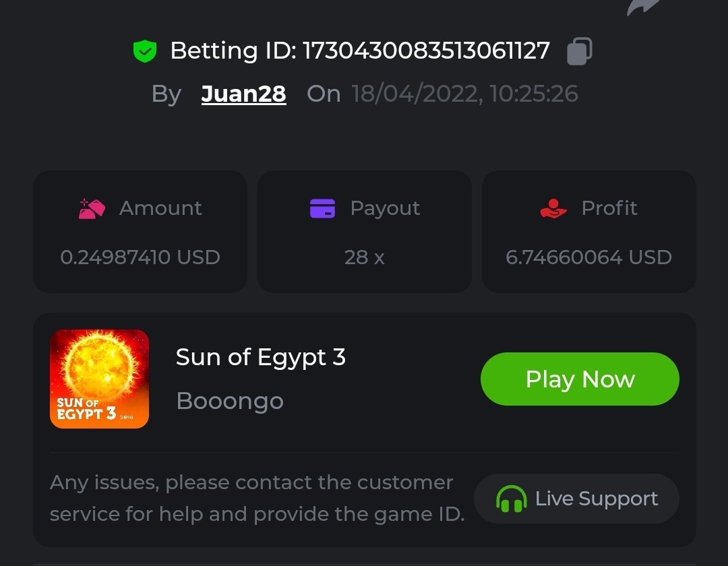The image size is (728, 566).
Task: Open the Juan28 user profile
Action: coord(243,94)
